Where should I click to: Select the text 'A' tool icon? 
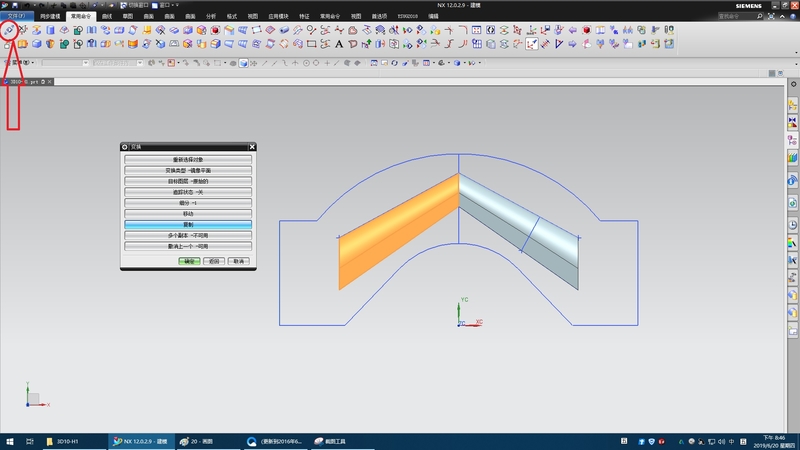click(x=339, y=44)
